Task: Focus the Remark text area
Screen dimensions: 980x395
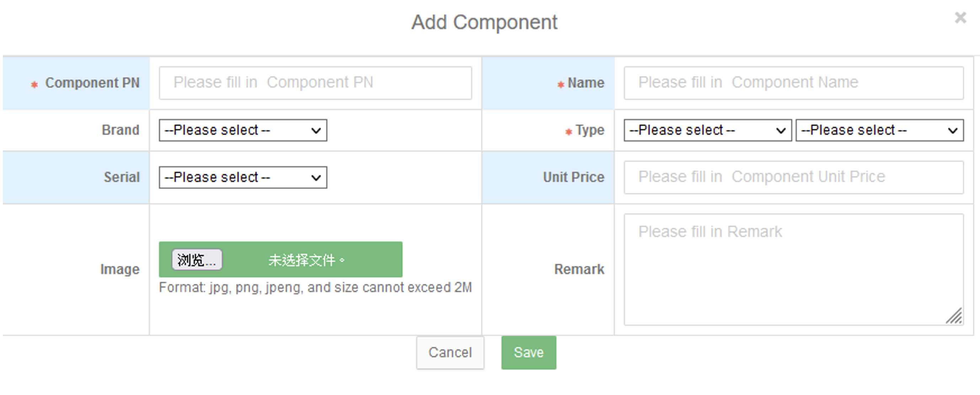Action: click(794, 269)
